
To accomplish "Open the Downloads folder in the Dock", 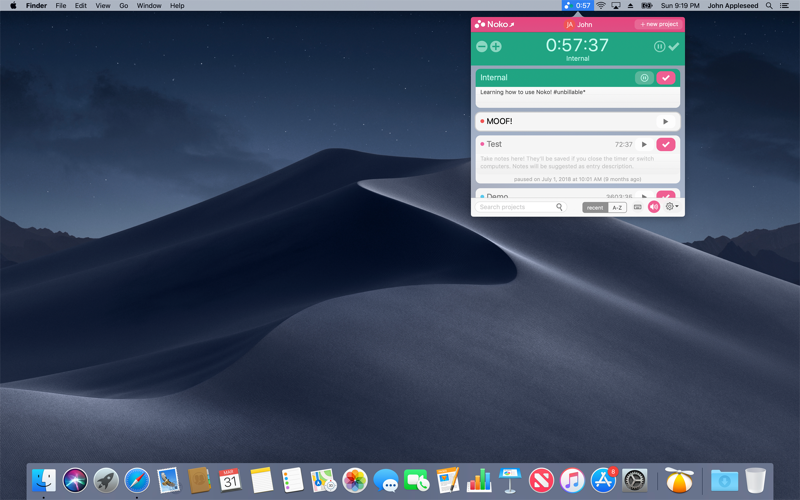I will point(724,481).
